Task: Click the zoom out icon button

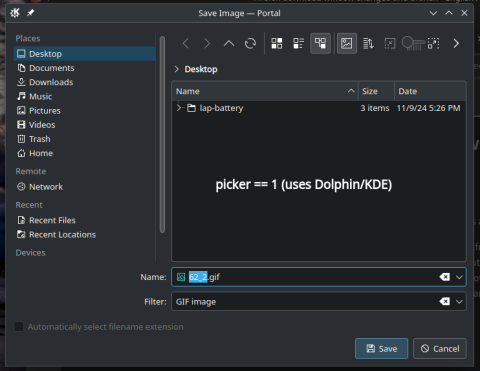Action: point(390,43)
